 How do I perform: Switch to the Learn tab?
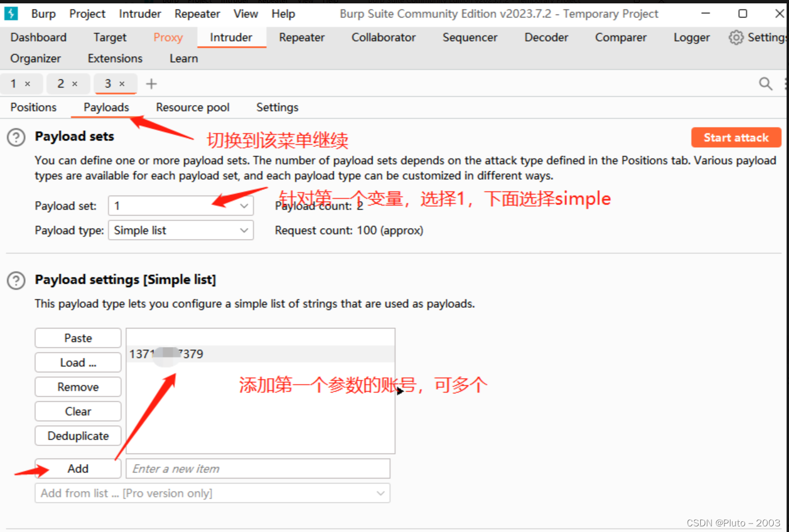click(x=184, y=58)
